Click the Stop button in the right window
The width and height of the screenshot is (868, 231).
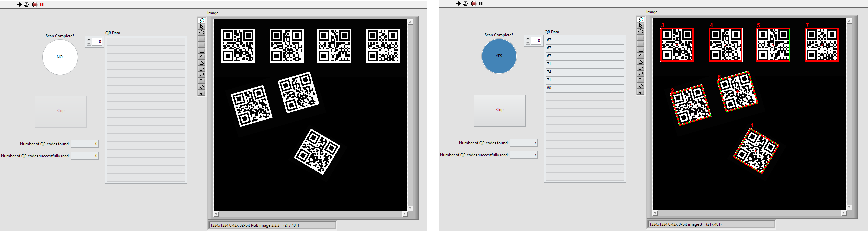500,111
